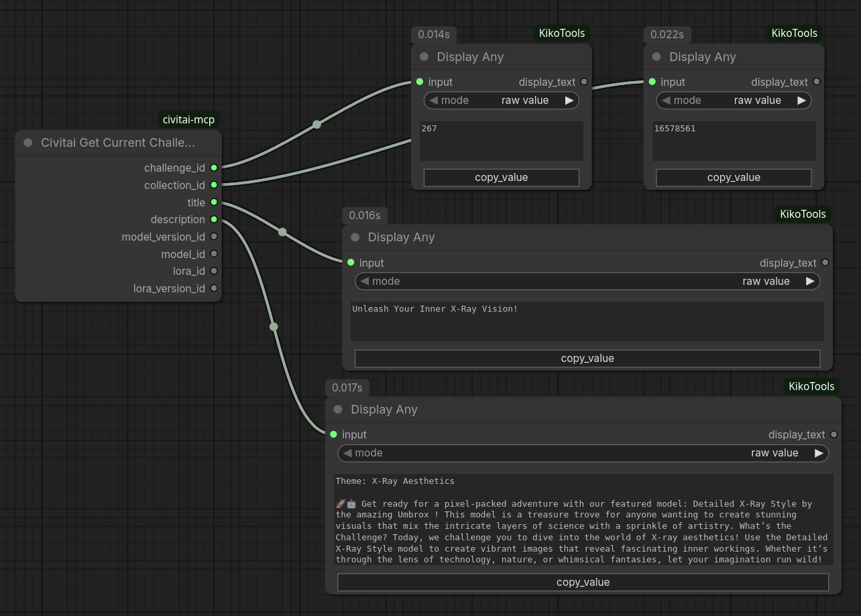Click display_text output socket of 16578561 node

(x=816, y=82)
